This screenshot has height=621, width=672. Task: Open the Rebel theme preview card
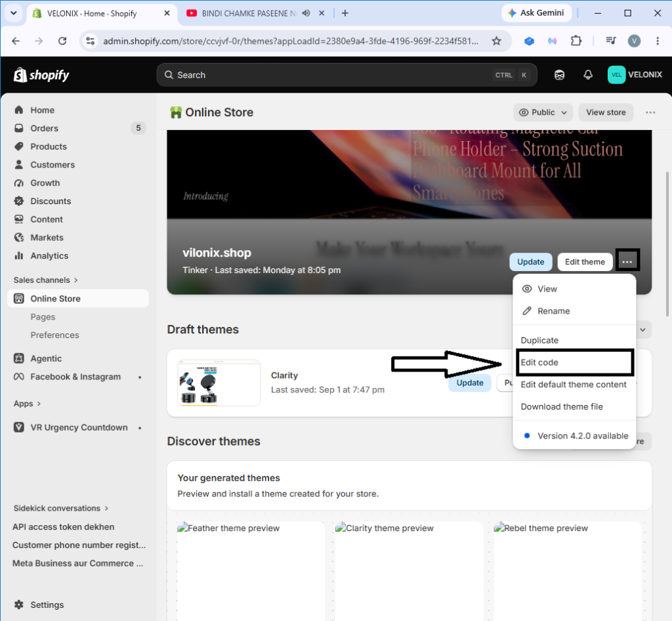[568, 570]
